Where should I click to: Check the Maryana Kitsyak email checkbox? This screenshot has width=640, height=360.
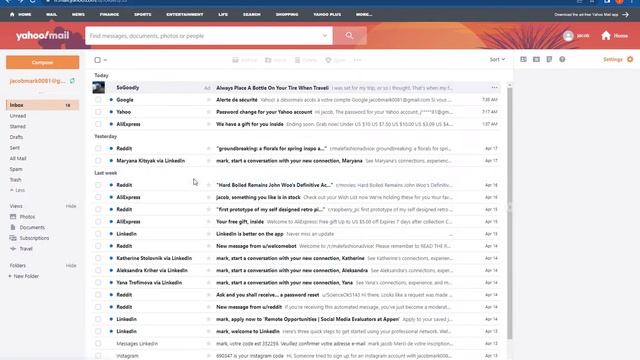coord(98,161)
